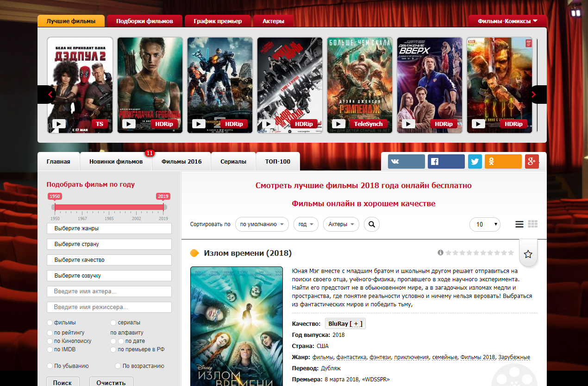Open the год dropdown
The width and height of the screenshot is (588, 386).
pos(306,224)
